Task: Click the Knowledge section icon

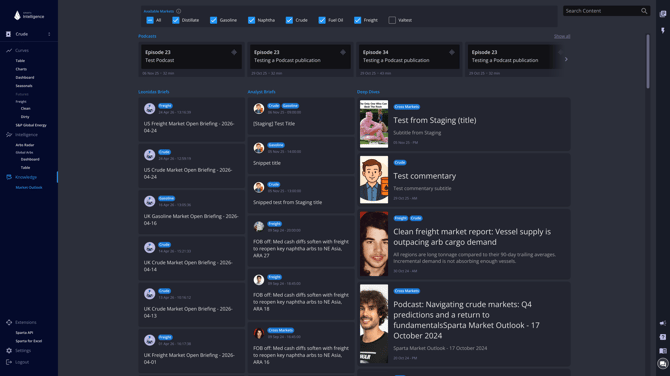Action: 9,177
